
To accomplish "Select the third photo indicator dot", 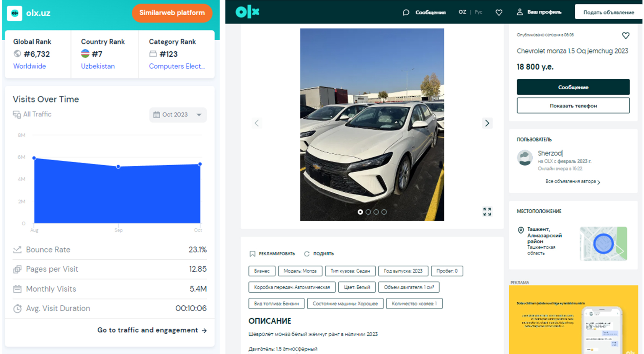I will [376, 212].
